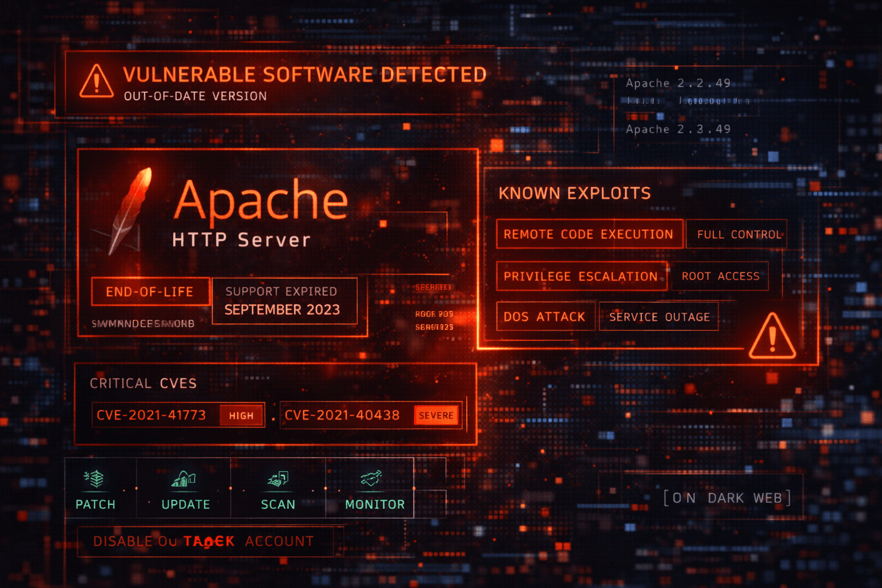882x588 pixels.
Task: Click the SEVERE severity badge
Action: (x=436, y=415)
